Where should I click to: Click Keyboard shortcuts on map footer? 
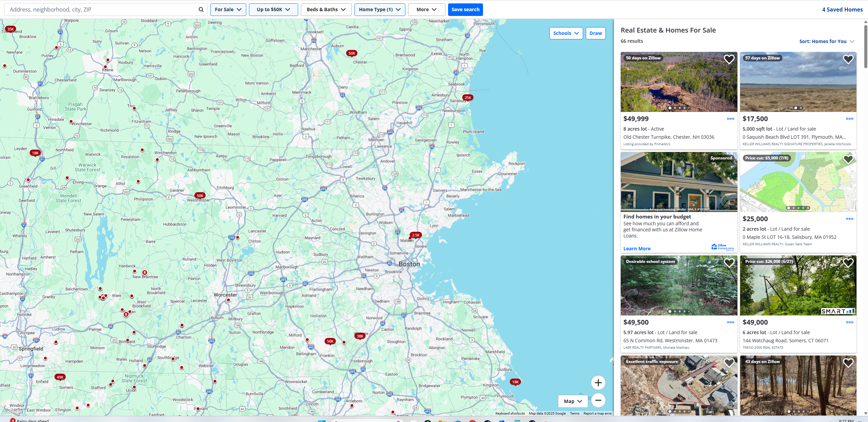point(510,413)
